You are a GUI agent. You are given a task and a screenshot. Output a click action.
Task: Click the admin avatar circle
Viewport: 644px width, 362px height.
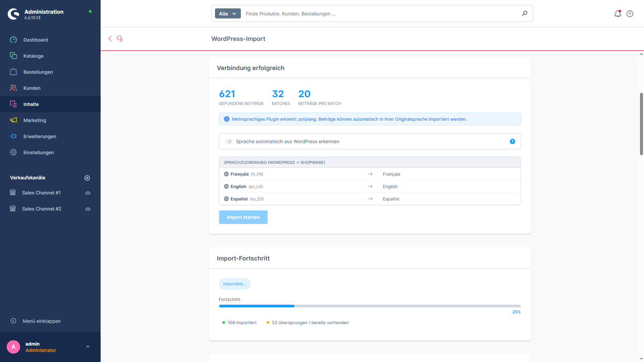13,347
